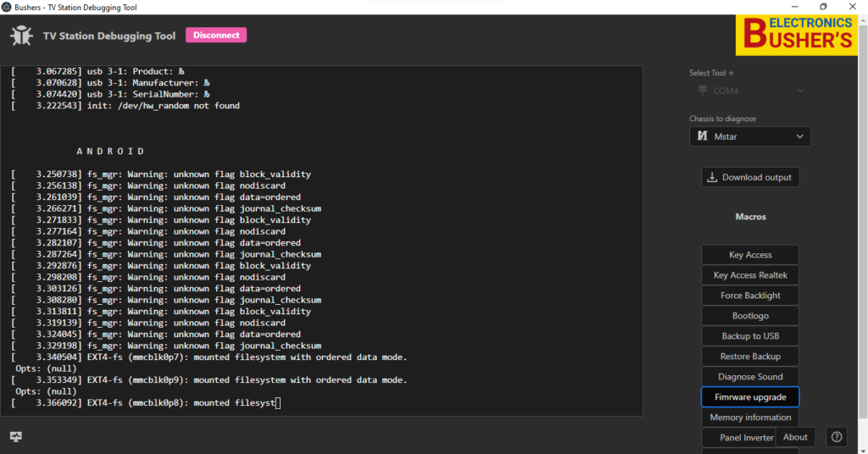
Task: Run the Key Access macro
Action: (x=749, y=255)
